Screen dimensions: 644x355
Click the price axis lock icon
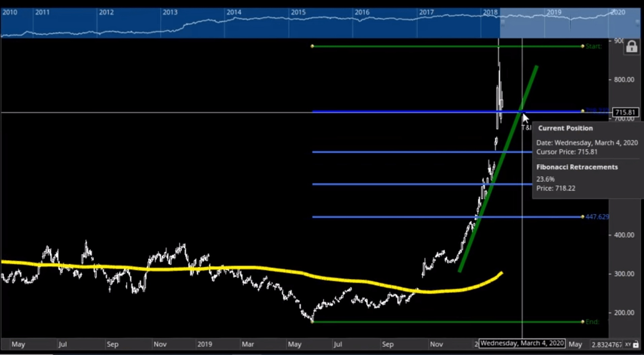tap(632, 46)
